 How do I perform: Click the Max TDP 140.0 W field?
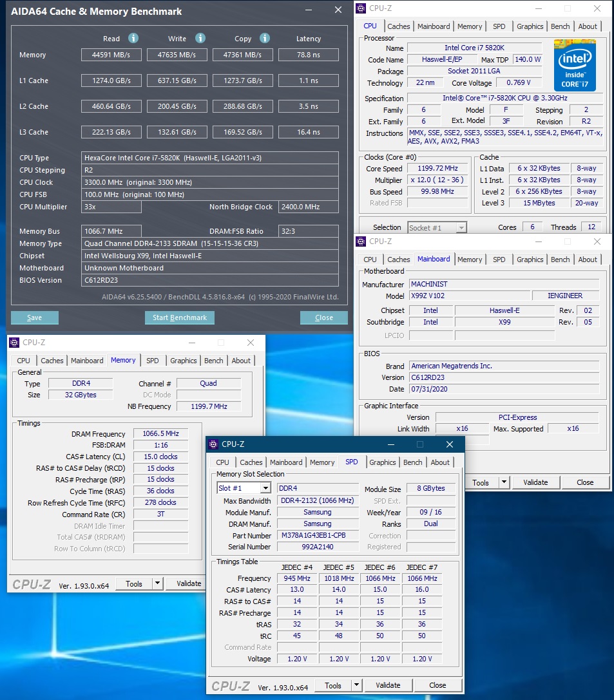528,59
